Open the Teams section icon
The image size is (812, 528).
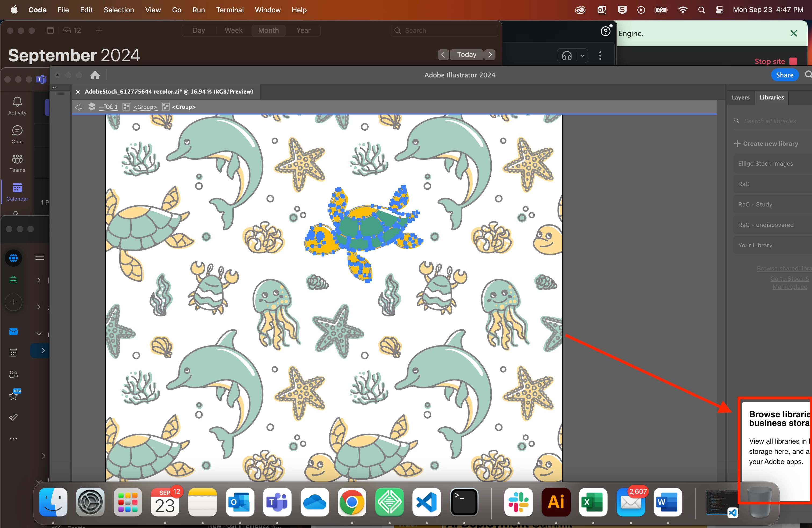point(17,163)
